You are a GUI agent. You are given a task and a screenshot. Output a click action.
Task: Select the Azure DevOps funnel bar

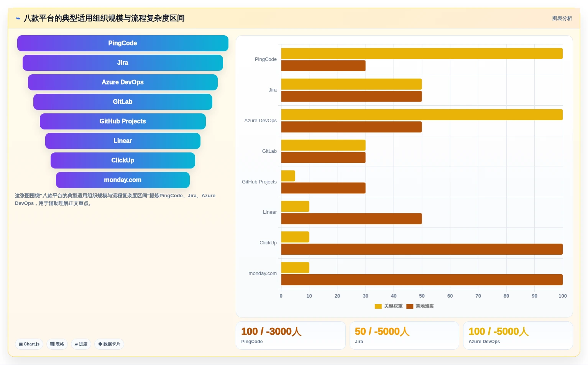[123, 82]
